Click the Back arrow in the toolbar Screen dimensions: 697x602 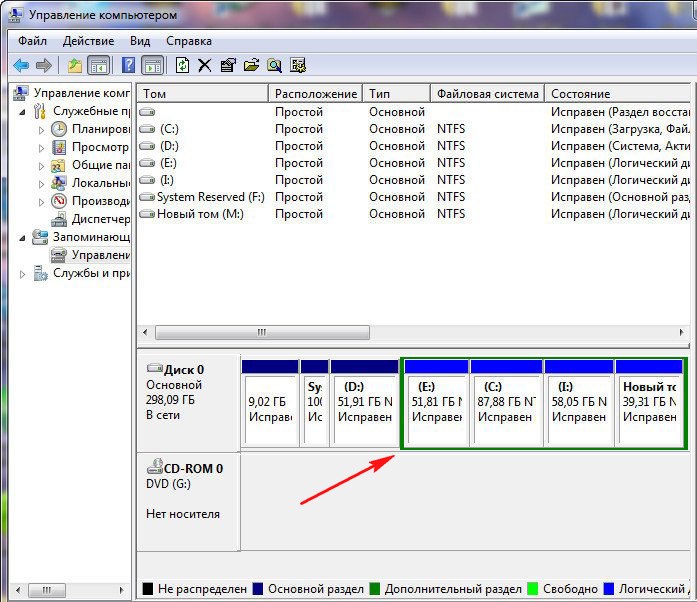tap(20, 66)
